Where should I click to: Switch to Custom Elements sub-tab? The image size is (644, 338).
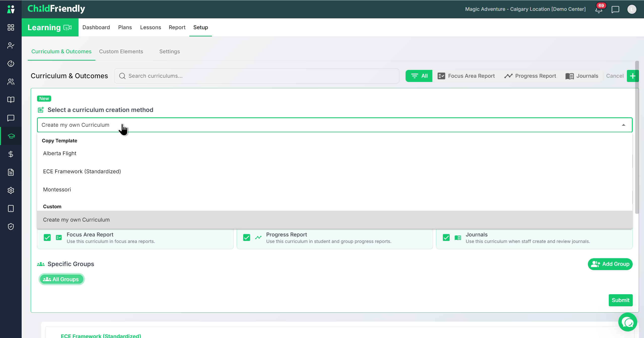tap(121, 52)
